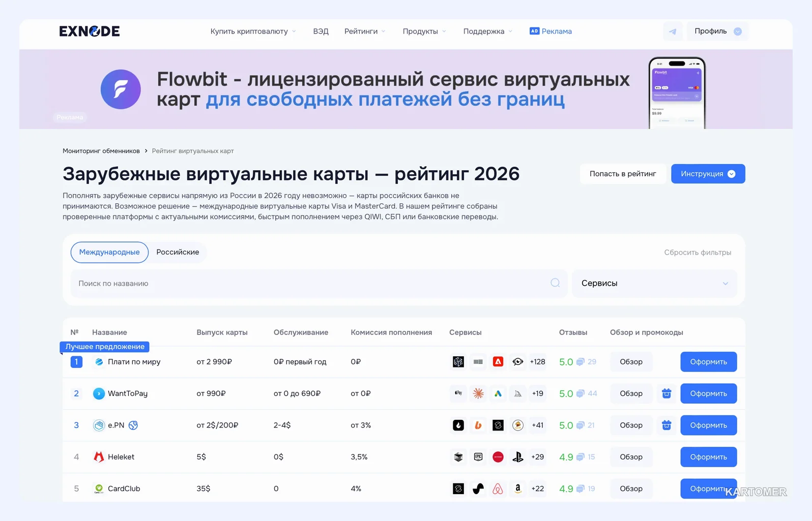Open Обзор for e.PN
812x521 pixels.
coord(631,425)
